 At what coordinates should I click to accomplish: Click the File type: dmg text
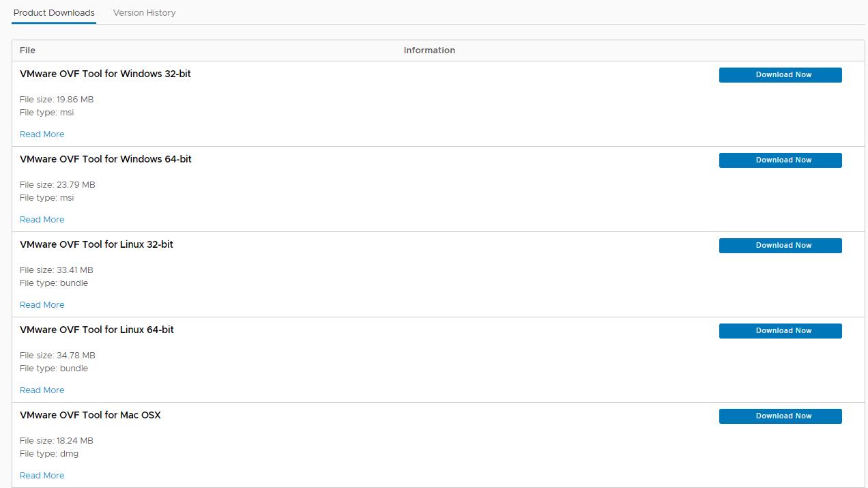(x=49, y=454)
